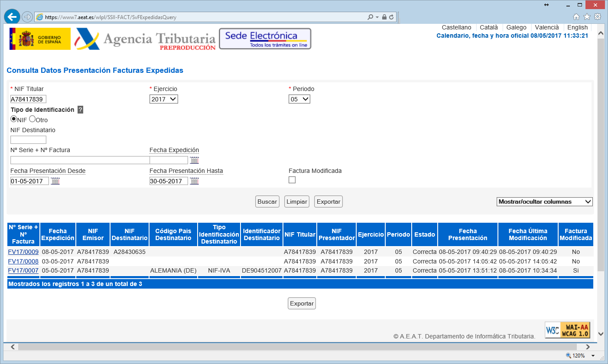
Task: Click horizontal scrollbar right arrow
Action: tap(588, 347)
